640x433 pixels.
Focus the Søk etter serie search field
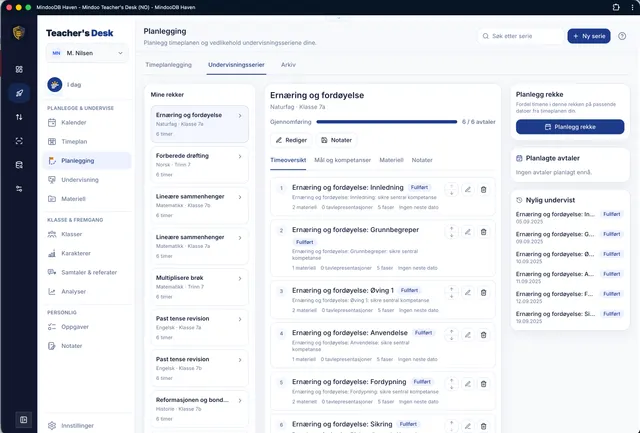click(520, 36)
